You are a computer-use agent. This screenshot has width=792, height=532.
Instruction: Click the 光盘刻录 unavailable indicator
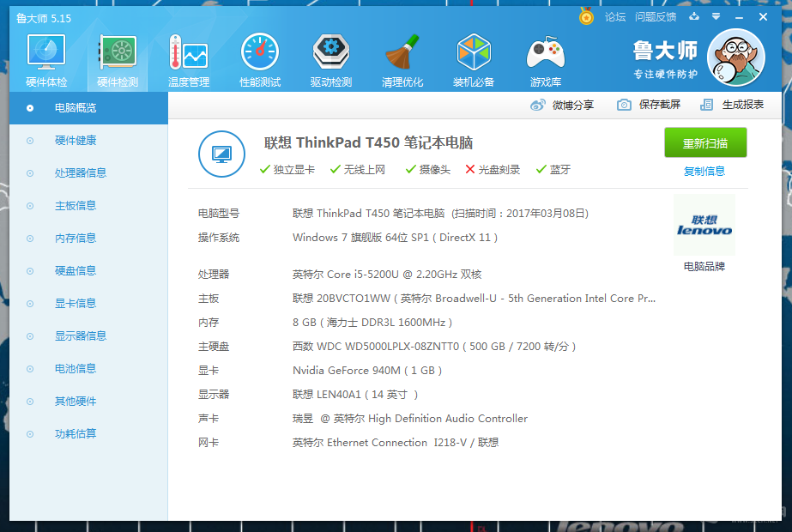[493, 170]
